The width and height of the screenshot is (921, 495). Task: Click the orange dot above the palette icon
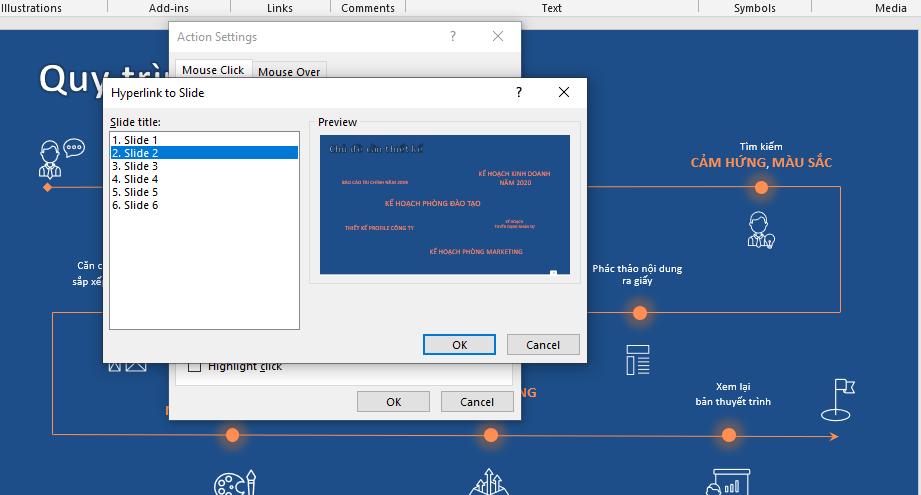tap(233, 435)
